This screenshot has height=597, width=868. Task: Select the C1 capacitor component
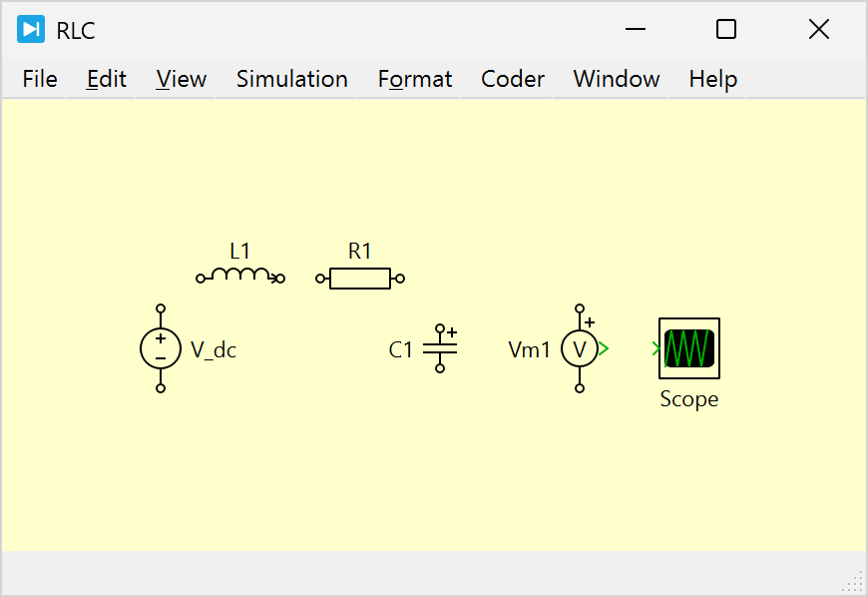click(x=440, y=348)
